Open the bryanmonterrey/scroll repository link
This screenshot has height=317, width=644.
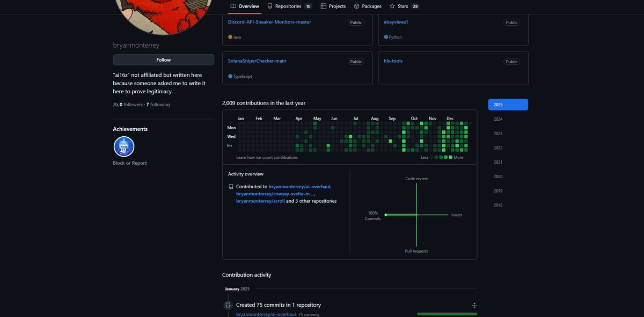tap(260, 201)
